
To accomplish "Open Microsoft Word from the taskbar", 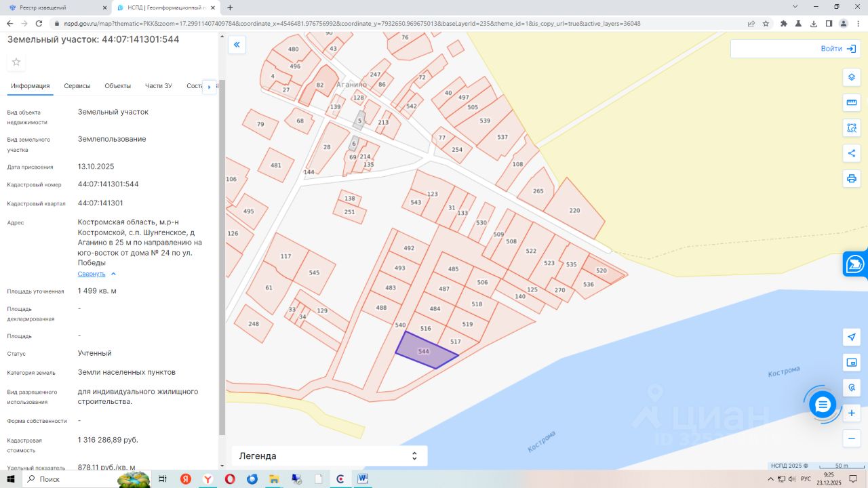I will pyautogui.click(x=362, y=479).
